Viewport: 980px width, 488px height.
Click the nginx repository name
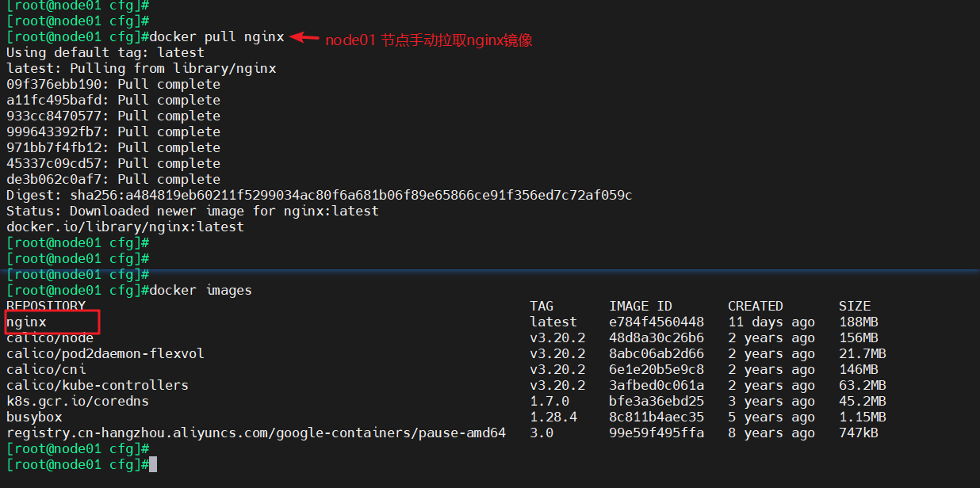point(26,322)
